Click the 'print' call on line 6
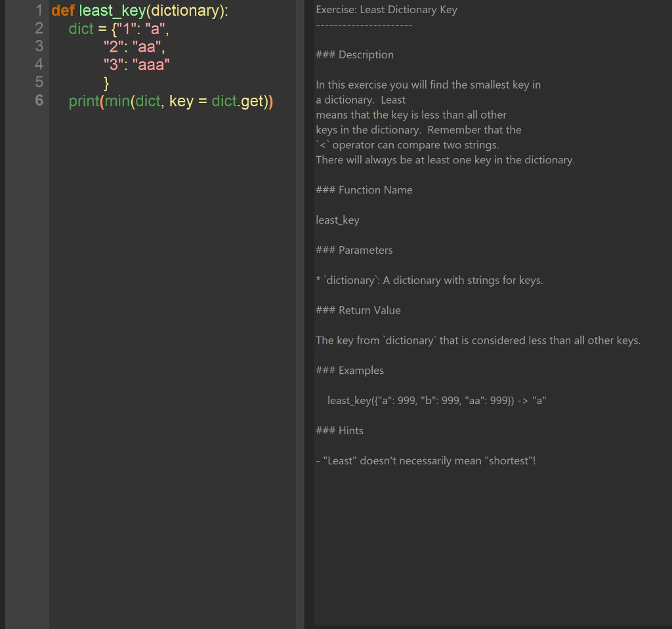The width and height of the screenshot is (672, 629). [x=84, y=101]
